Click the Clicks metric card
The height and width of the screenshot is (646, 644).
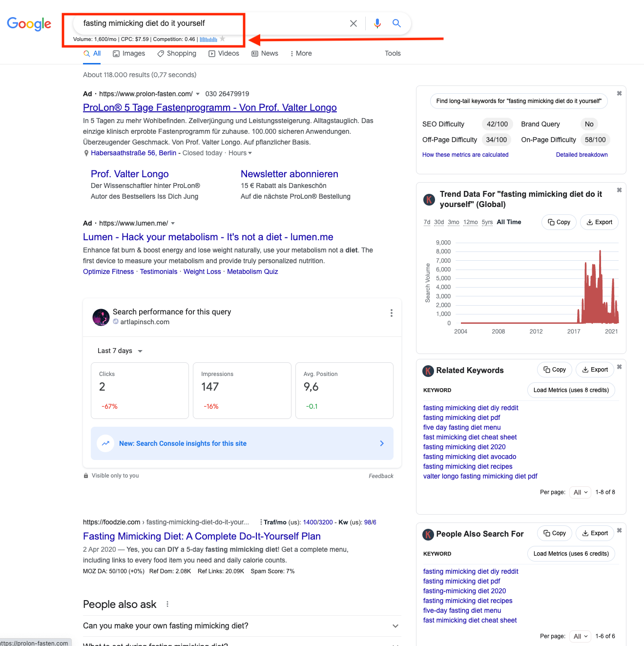140,391
